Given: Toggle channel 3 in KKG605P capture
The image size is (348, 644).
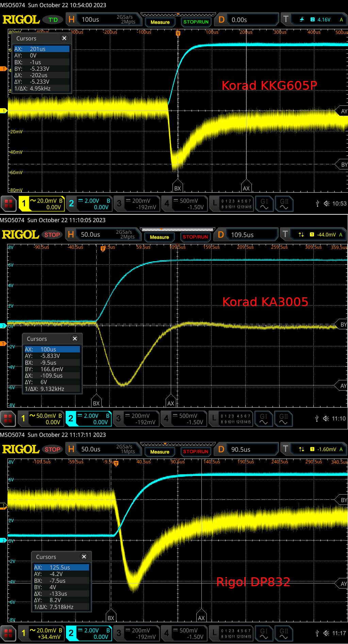Looking at the screenshot, I should [x=137, y=203].
